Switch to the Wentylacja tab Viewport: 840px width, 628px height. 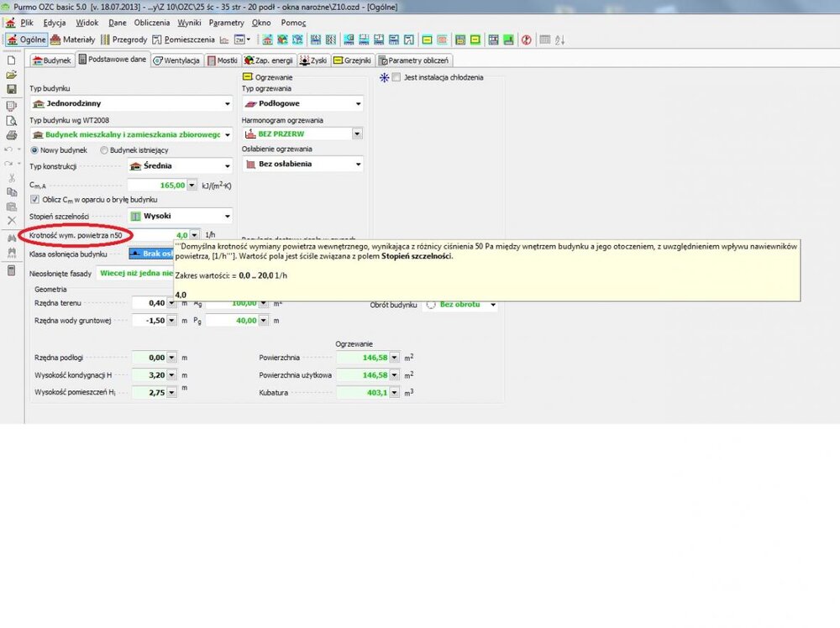(177, 60)
